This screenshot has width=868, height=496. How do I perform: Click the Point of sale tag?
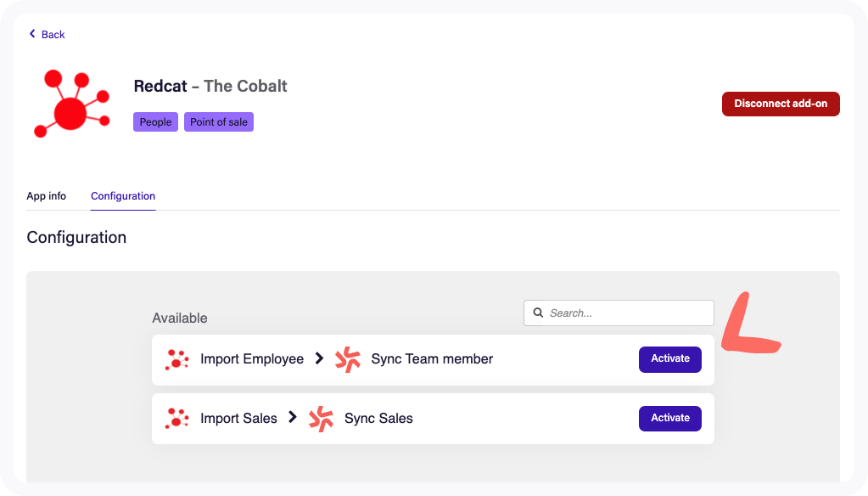(x=219, y=122)
